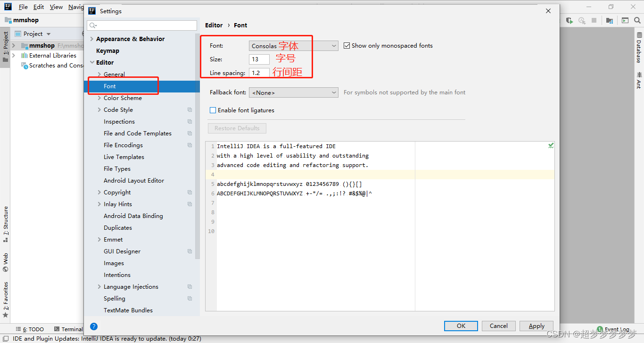Open the Font dropdown showing Consolas
Screen dimensions: 644x343
(293, 46)
